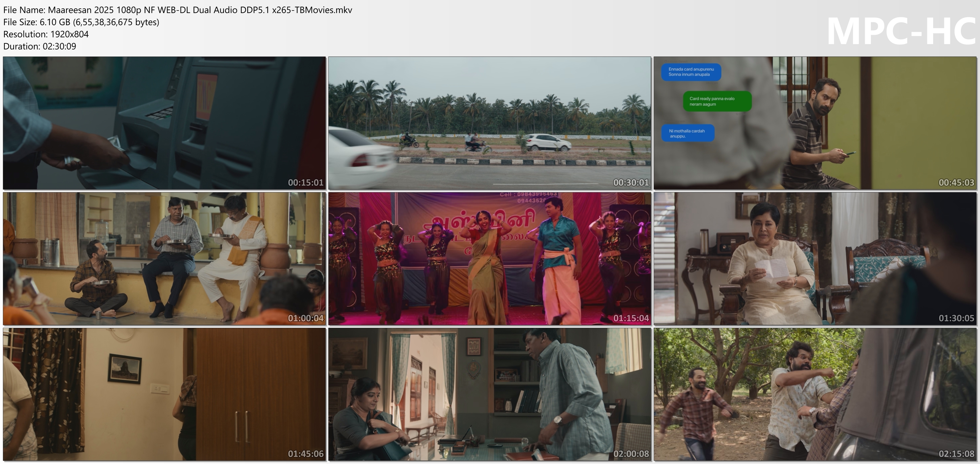Click the 00:15:01 timestamp label

[306, 183]
